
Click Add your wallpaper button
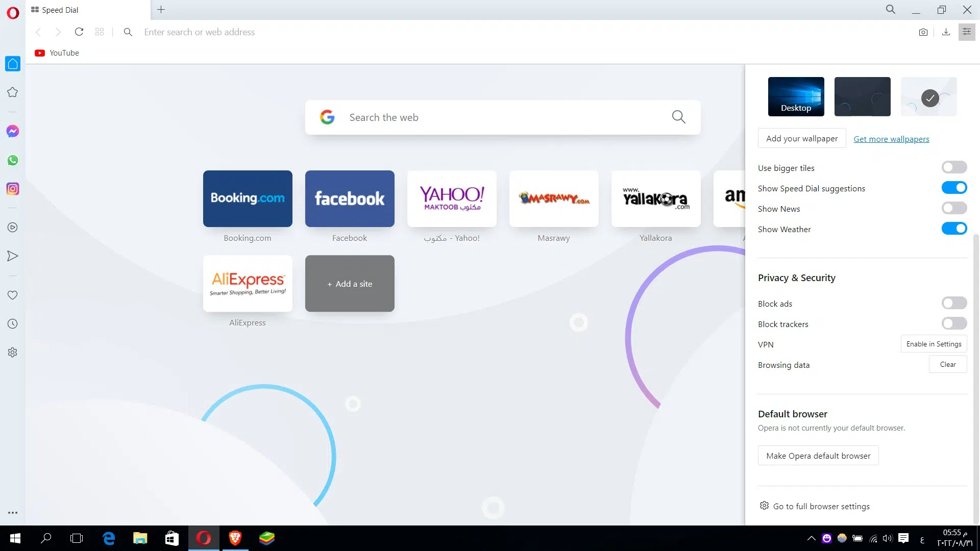click(802, 138)
